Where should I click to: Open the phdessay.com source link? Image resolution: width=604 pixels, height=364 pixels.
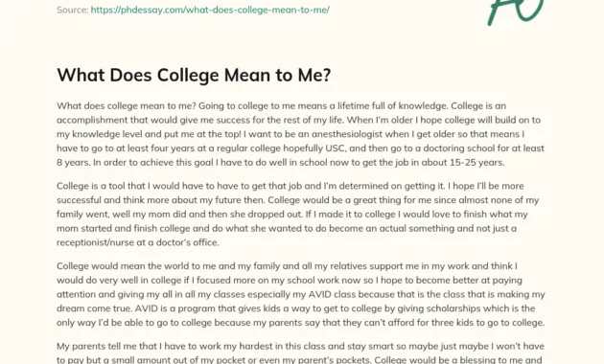[210, 10]
